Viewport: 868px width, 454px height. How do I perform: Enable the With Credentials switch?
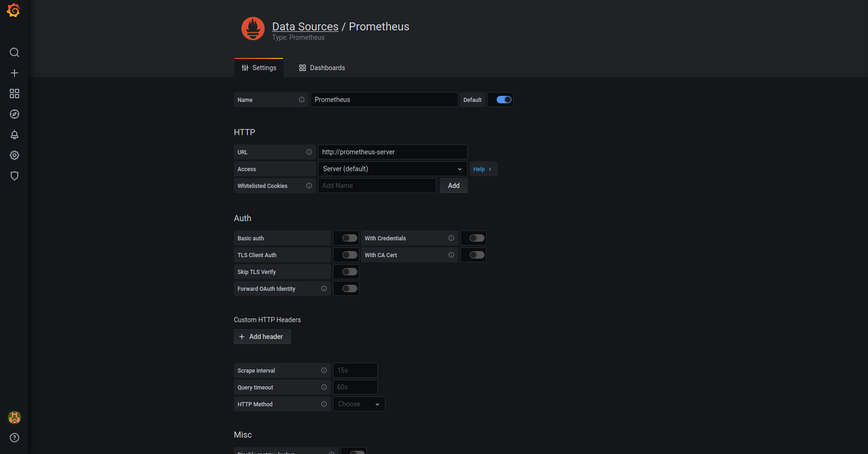click(477, 238)
